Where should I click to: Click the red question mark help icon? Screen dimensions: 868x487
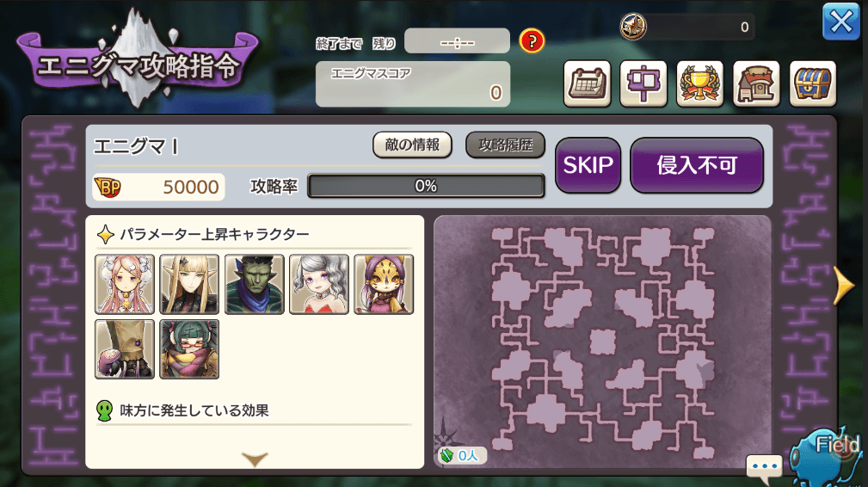point(532,41)
